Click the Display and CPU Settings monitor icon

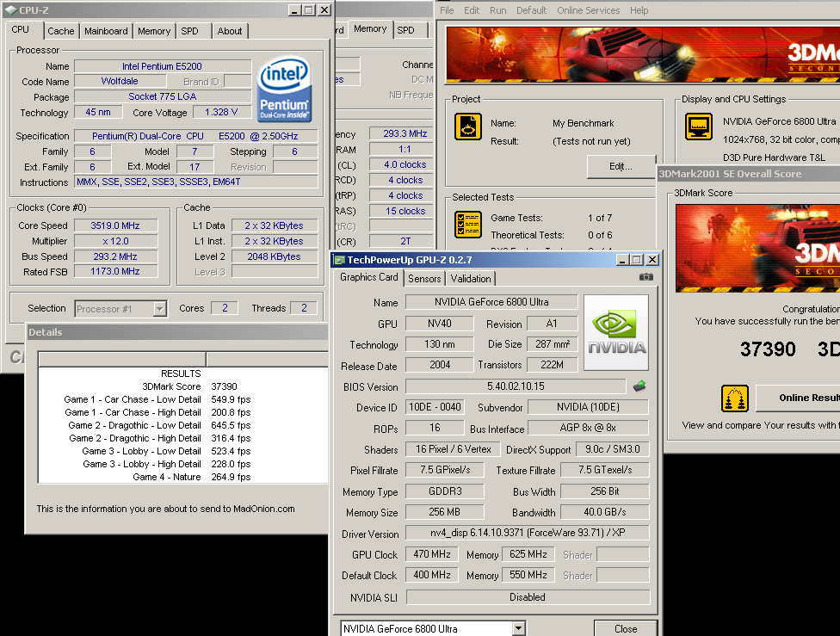(x=699, y=127)
